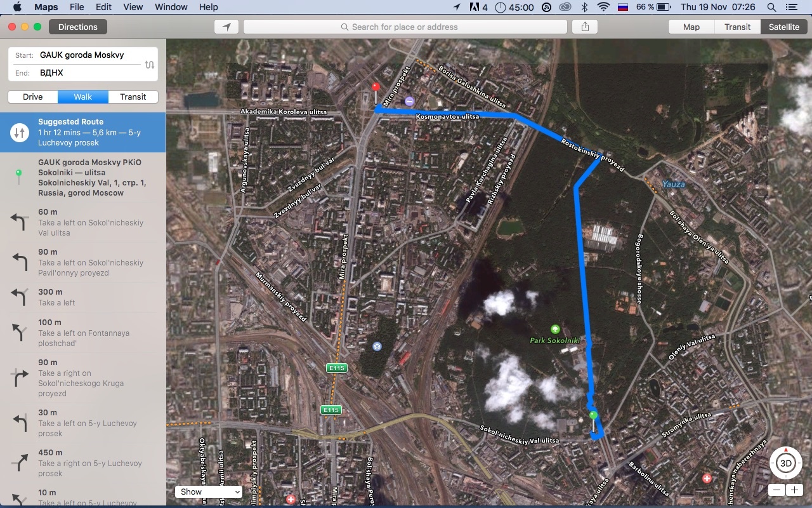Click the search for place field

pyautogui.click(x=405, y=27)
